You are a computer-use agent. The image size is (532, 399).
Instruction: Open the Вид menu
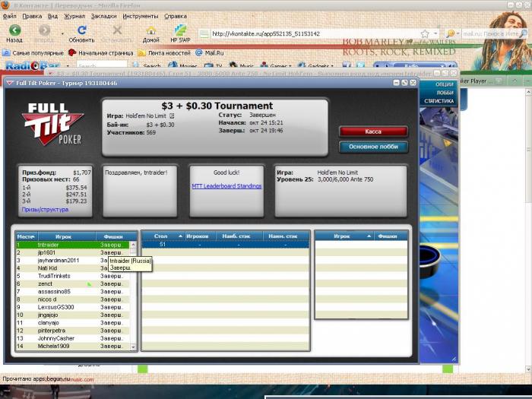pos(52,16)
